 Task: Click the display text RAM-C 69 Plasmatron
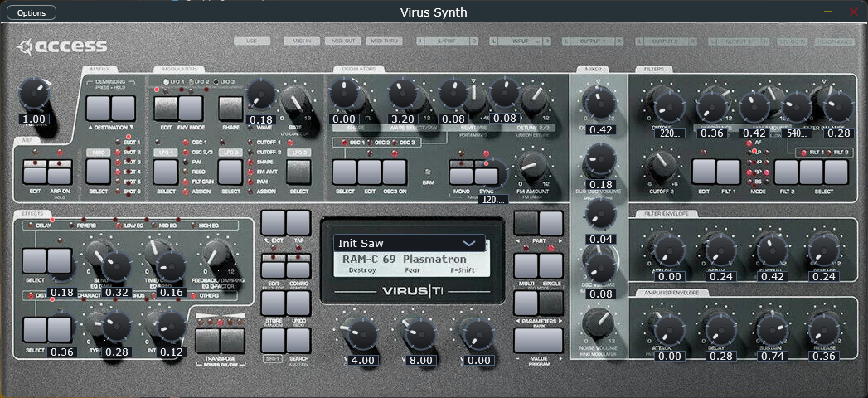point(405,259)
